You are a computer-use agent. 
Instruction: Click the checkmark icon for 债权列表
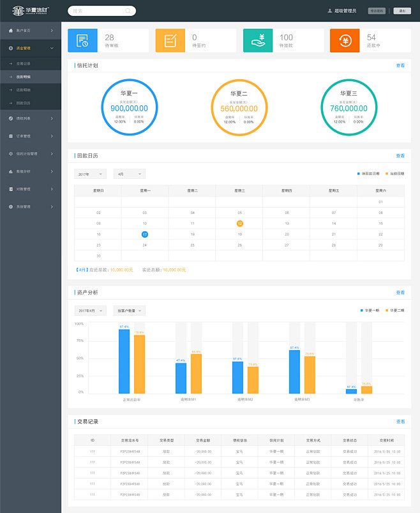tap(11, 118)
